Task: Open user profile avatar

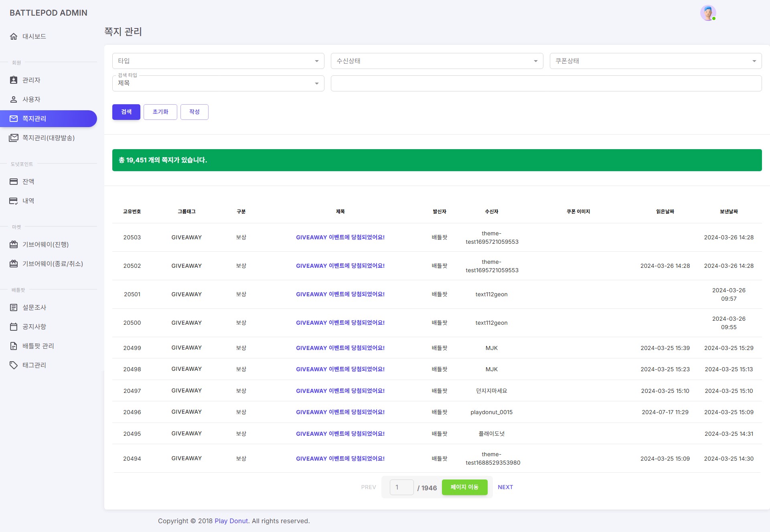Action: [x=708, y=13]
